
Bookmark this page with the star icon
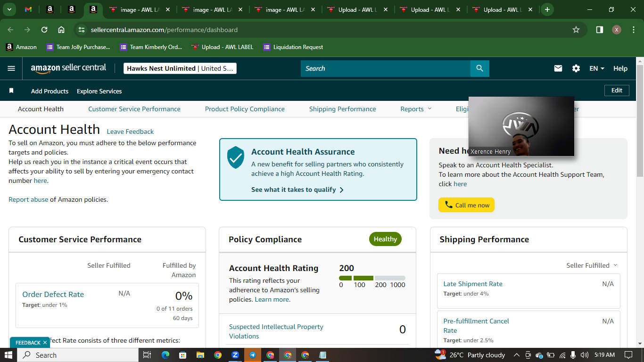point(576,30)
